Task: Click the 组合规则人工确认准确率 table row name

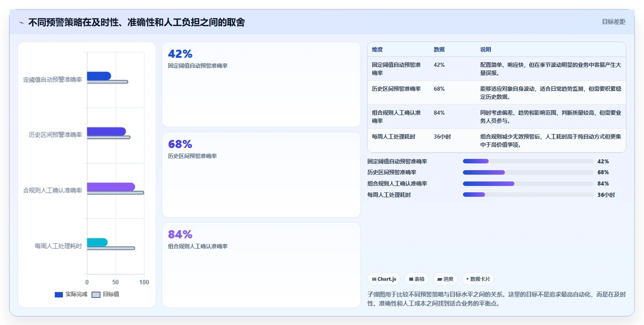Action: 397,116
